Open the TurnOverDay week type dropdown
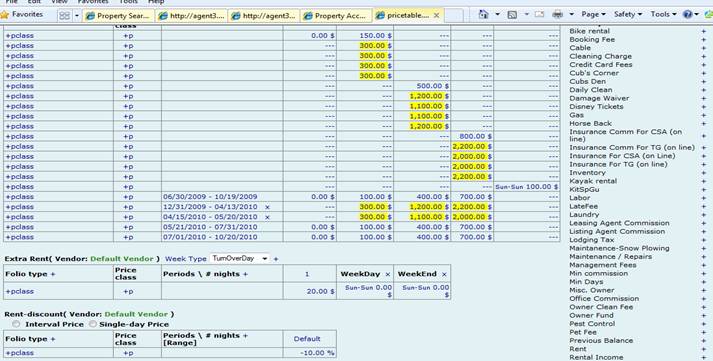713x361 pixels. (x=240, y=258)
